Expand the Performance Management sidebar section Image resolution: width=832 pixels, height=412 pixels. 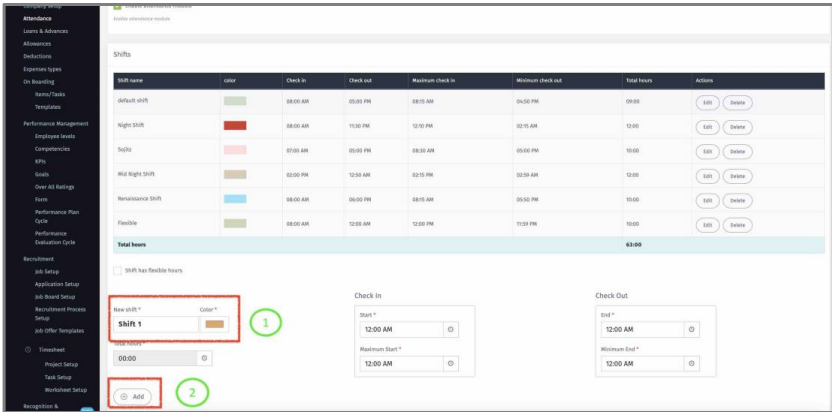(x=57, y=123)
